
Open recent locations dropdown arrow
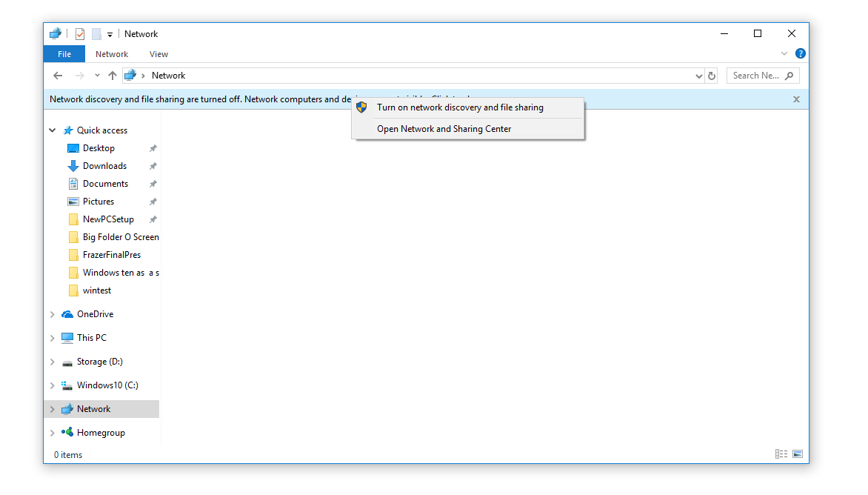[x=97, y=76]
